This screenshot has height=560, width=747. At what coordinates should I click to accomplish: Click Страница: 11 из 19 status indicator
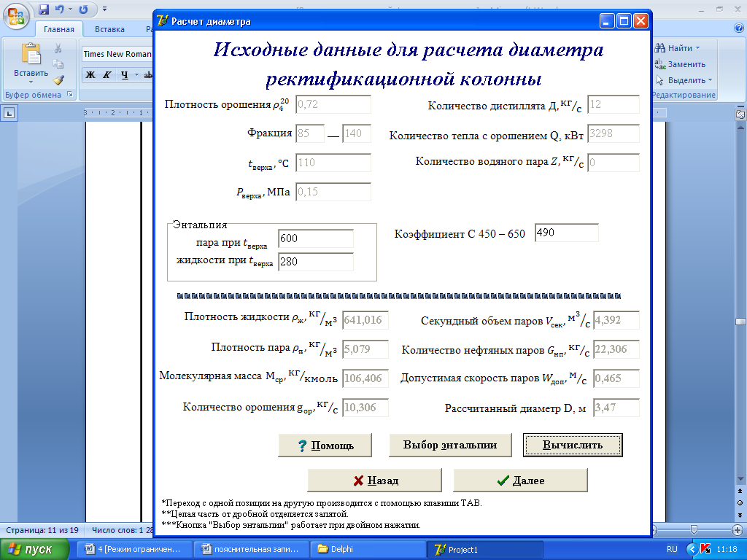coord(42,530)
